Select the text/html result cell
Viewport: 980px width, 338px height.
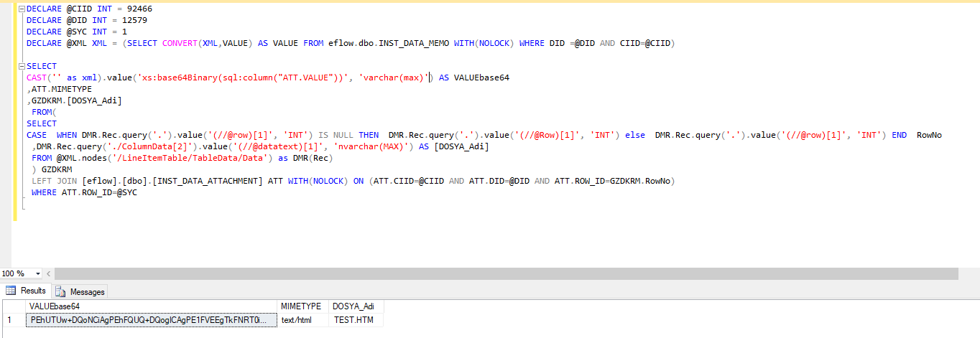click(x=301, y=320)
